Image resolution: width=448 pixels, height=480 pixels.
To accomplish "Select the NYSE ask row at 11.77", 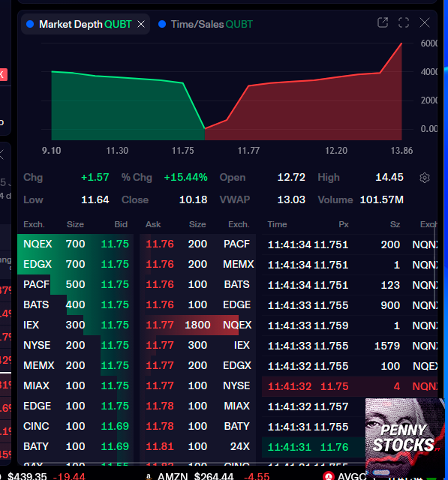I will click(x=198, y=385).
